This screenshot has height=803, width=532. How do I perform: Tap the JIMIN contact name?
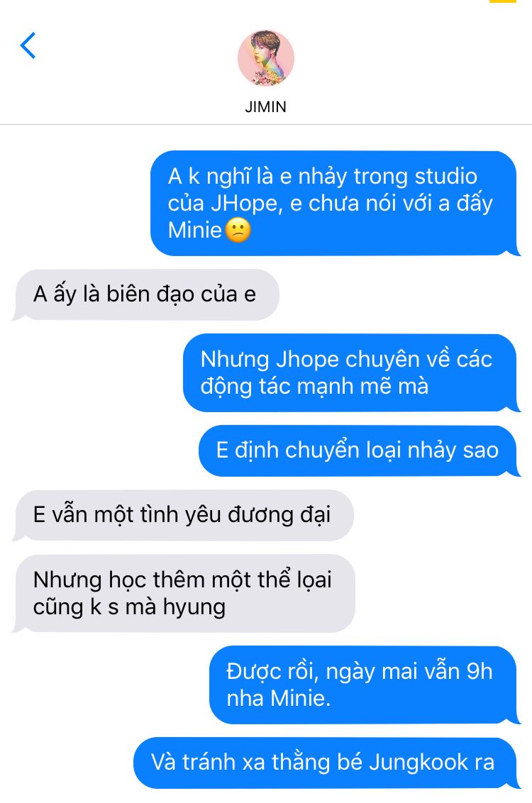[x=266, y=106]
